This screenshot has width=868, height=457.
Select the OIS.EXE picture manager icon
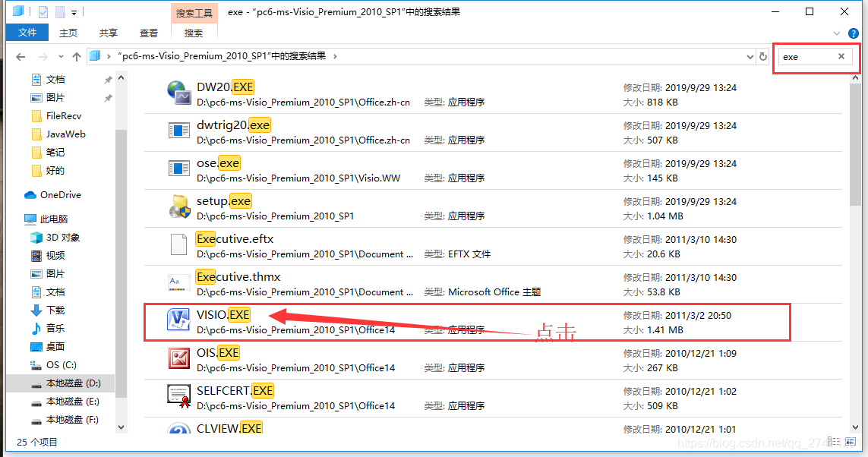click(x=178, y=358)
